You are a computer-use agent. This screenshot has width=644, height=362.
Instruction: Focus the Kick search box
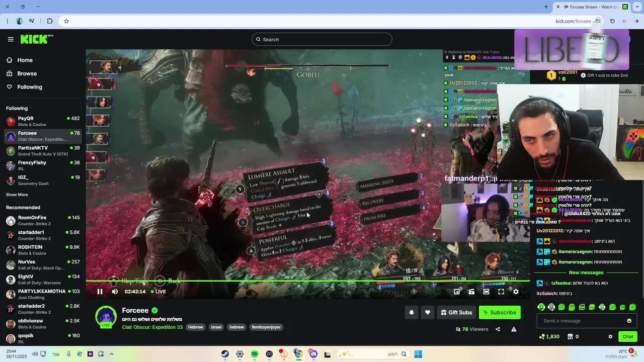click(x=322, y=39)
